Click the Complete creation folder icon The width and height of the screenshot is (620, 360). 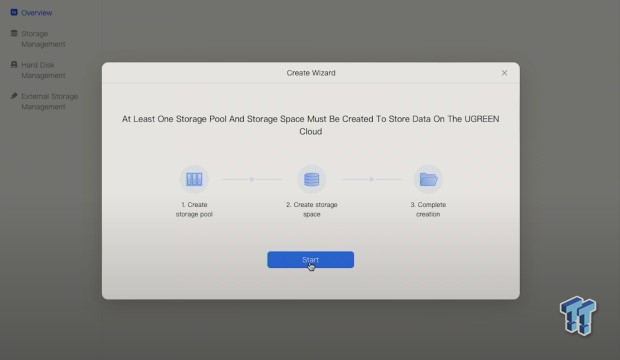click(x=428, y=179)
